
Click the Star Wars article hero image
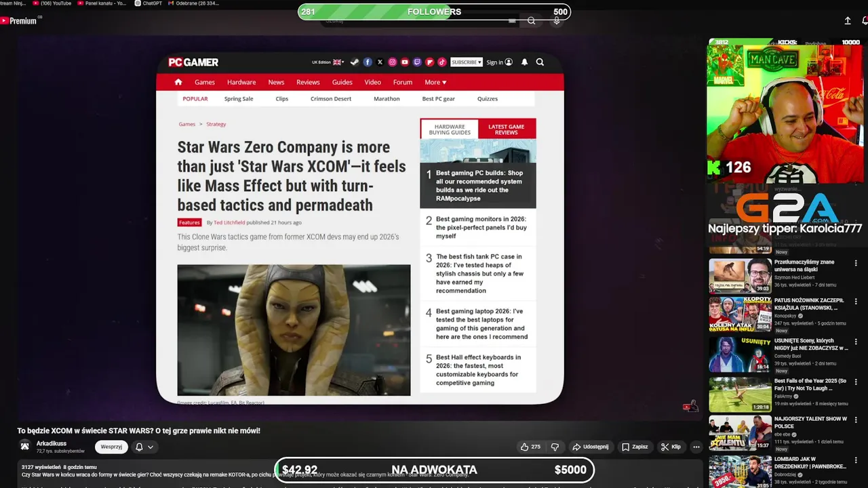(x=294, y=330)
